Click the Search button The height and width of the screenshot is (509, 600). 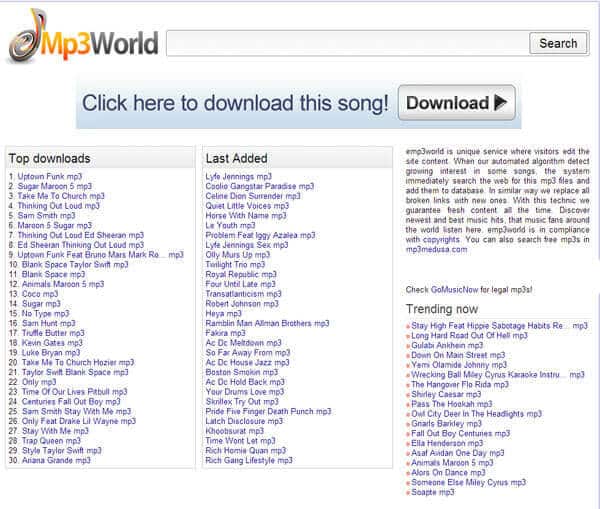tap(558, 43)
